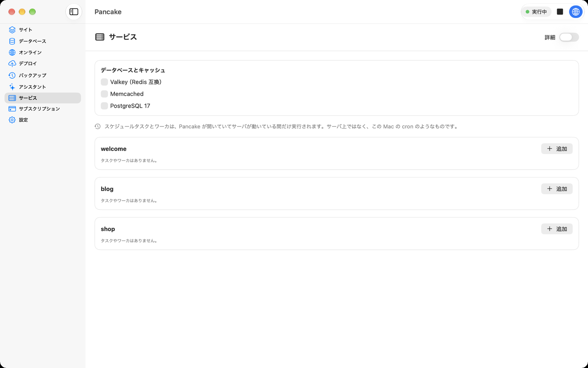Click the PostgreSQL 17 label text
The height and width of the screenshot is (368, 588).
tap(130, 106)
